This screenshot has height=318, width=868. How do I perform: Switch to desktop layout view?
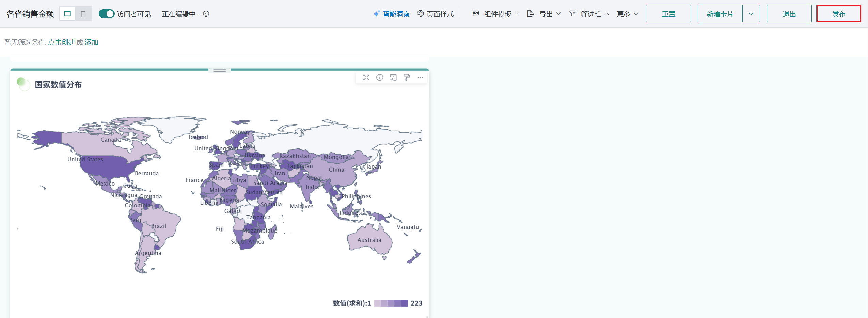tap(67, 14)
